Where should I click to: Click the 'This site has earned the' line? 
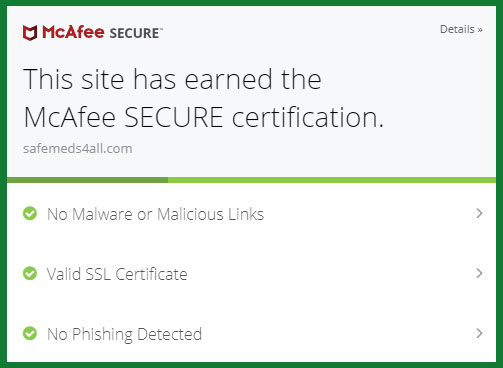pos(172,79)
